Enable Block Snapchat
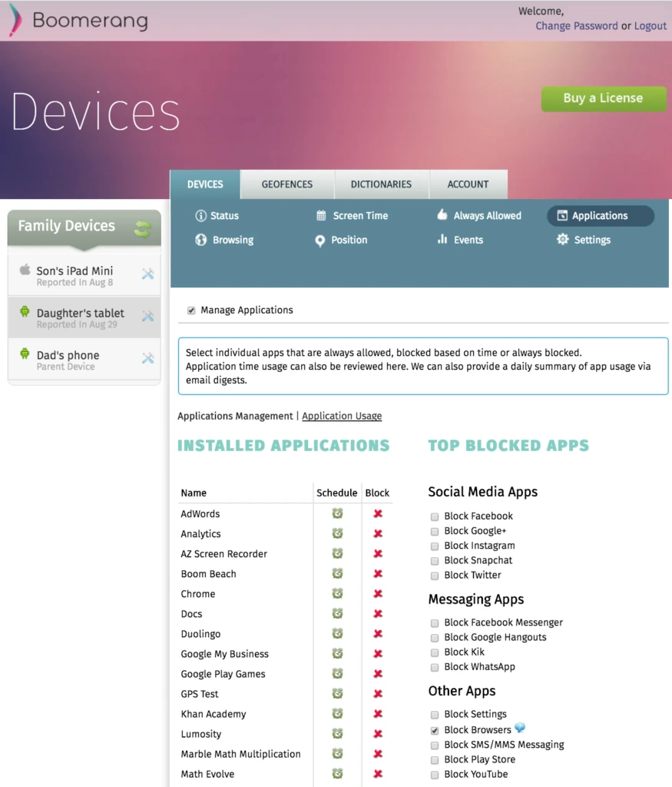The width and height of the screenshot is (672, 787). pyautogui.click(x=435, y=560)
